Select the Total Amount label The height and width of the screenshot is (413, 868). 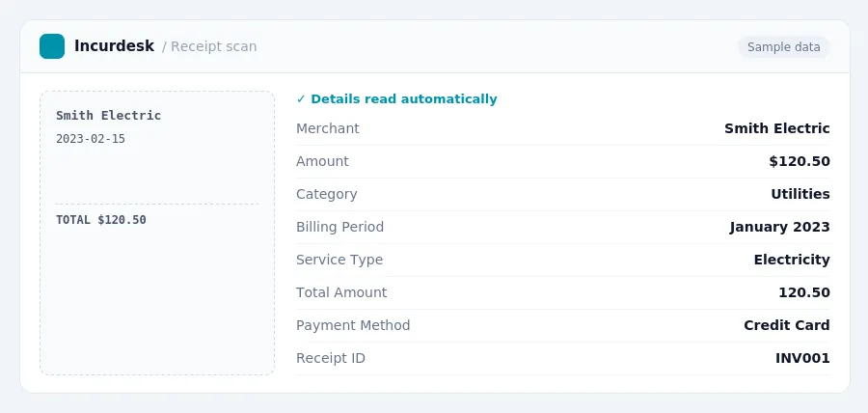341,292
